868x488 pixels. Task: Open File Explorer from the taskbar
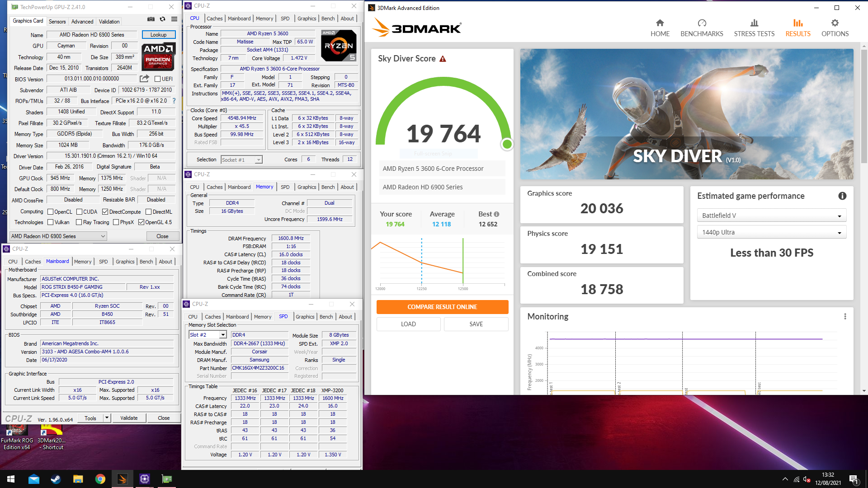point(78,479)
